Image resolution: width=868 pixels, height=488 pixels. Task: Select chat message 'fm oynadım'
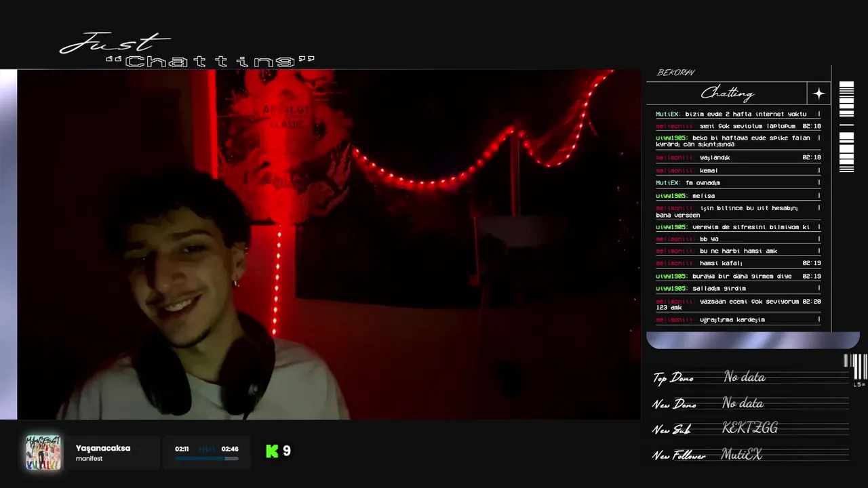[703, 182]
